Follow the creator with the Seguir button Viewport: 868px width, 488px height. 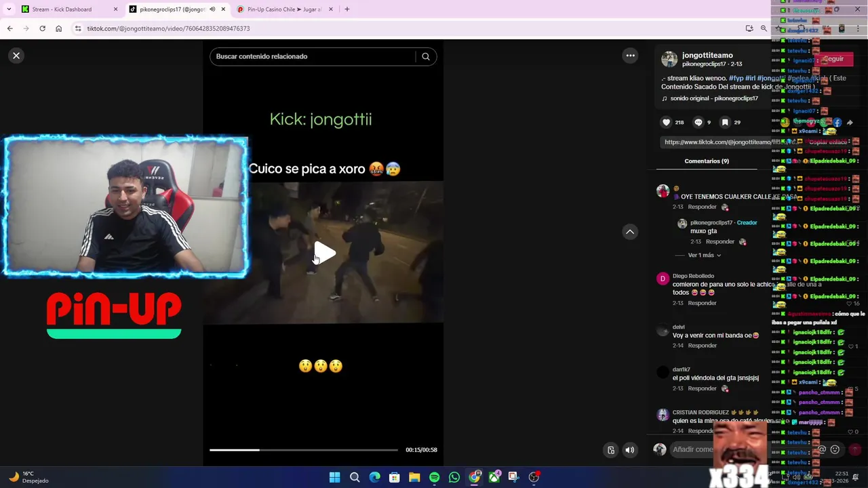pyautogui.click(x=833, y=59)
